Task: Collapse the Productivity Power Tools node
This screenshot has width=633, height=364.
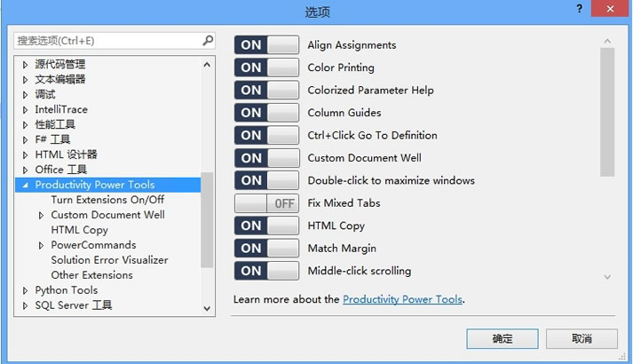Action: click(26, 185)
